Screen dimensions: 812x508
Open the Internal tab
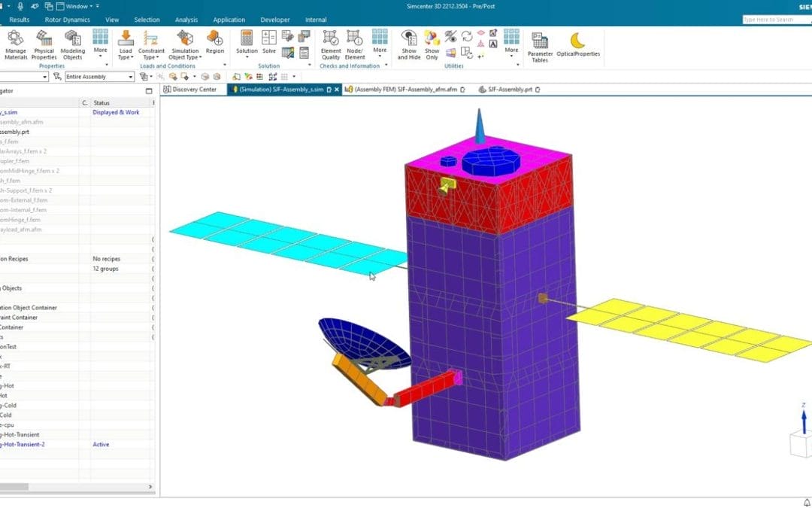[x=316, y=20]
